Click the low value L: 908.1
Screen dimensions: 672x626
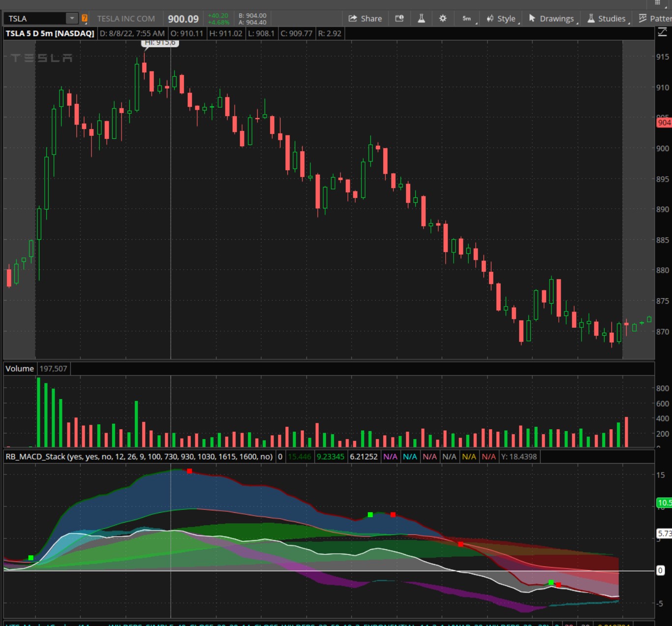click(261, 33)
